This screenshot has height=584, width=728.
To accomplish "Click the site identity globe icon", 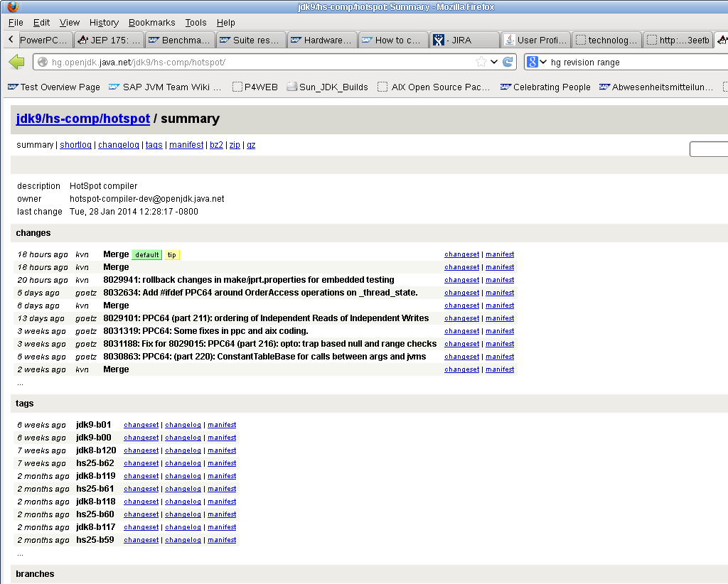I will click(x=43, y=62).
